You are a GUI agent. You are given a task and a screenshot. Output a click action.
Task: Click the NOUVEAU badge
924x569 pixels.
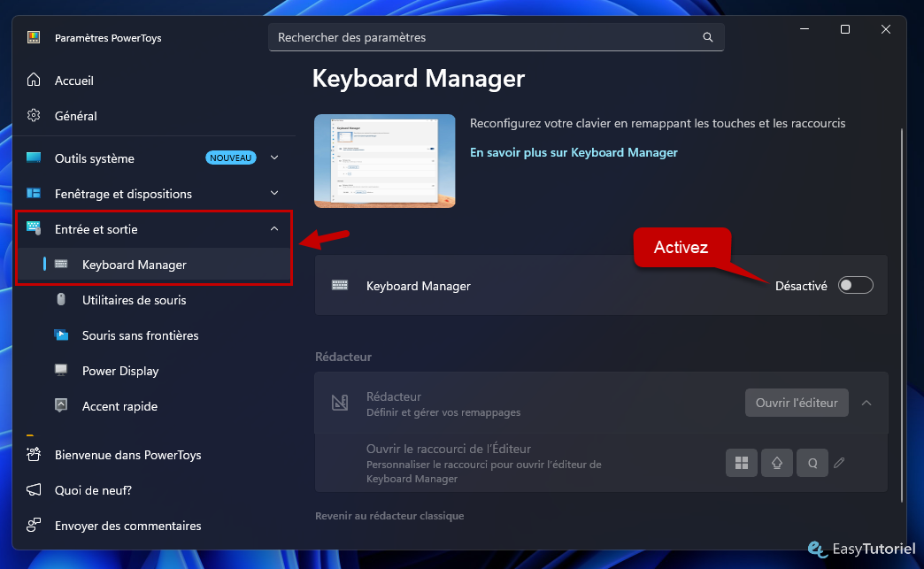[230, 158]
